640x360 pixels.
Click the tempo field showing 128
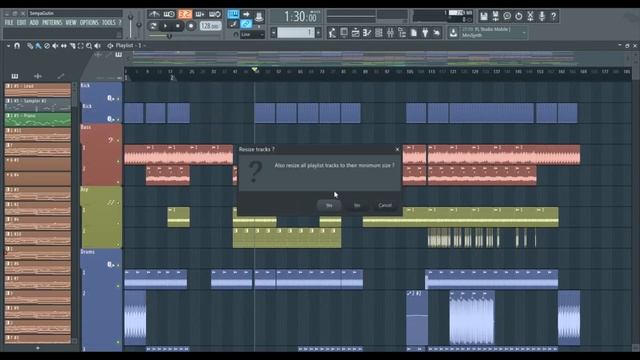click(x=210, y=26)
